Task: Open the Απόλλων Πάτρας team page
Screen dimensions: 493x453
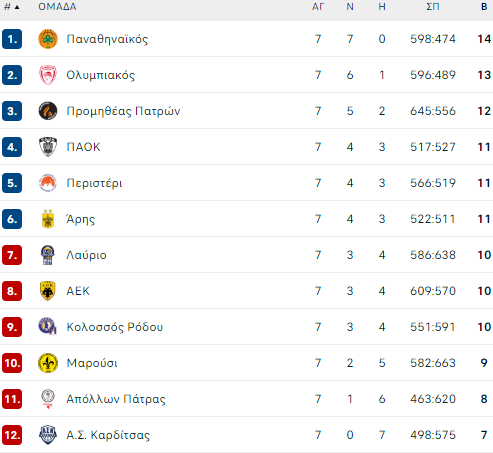Action: coord(116,399)
